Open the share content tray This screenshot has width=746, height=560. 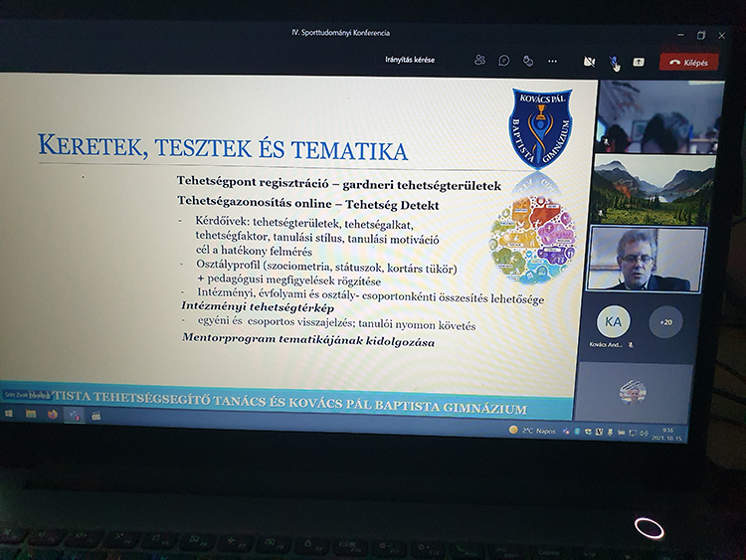(x=638, y=63)
